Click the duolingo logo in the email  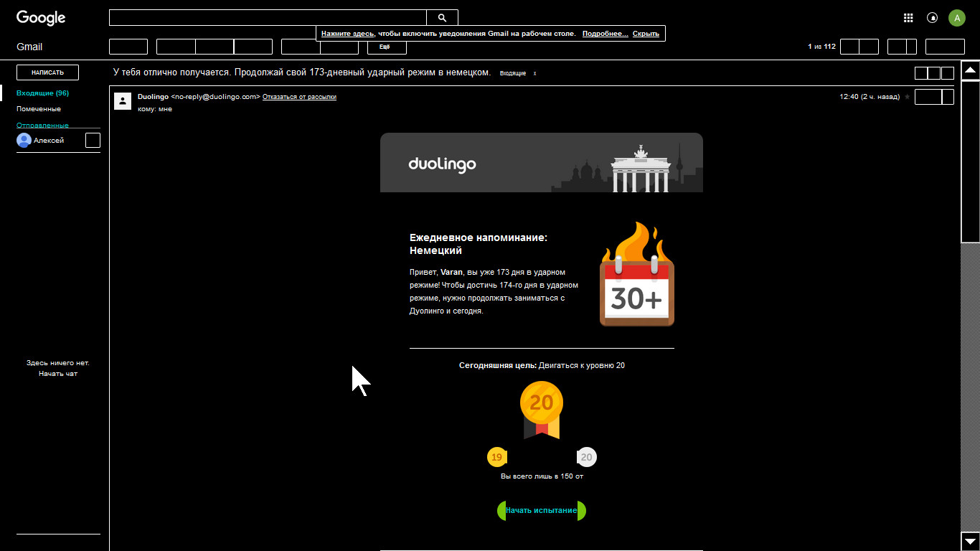[x=442, y=164]
